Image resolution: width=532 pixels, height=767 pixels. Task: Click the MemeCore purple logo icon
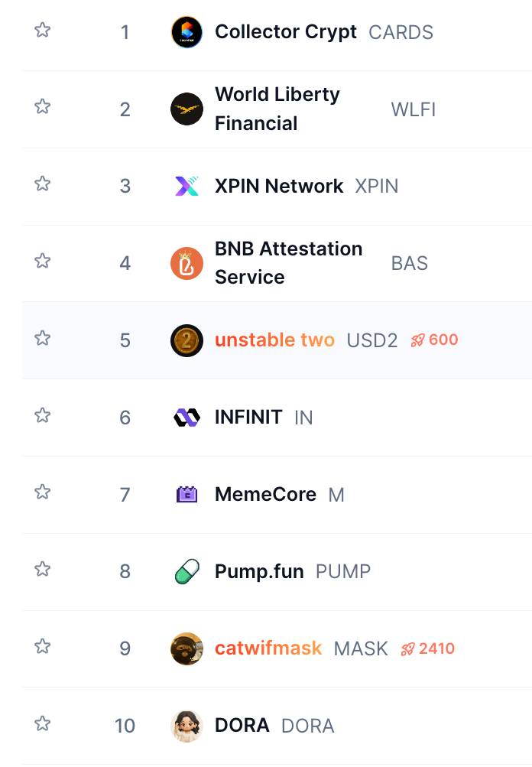187,494
